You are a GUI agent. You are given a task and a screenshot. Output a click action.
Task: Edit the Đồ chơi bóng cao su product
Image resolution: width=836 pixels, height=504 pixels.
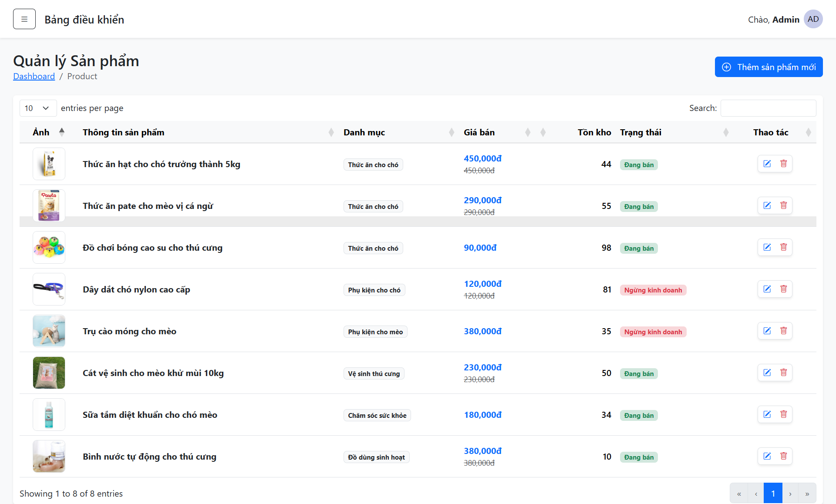pyautogui.click(x=767, y=247)
